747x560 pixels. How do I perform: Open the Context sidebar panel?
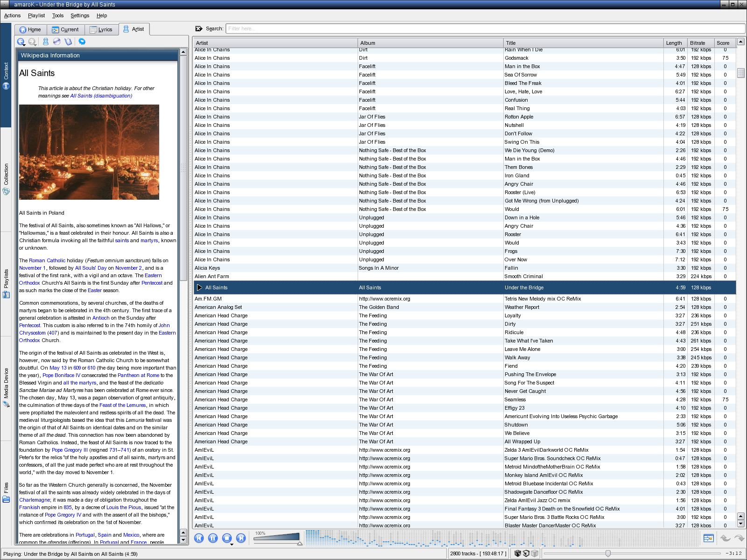tap(6, 75)
